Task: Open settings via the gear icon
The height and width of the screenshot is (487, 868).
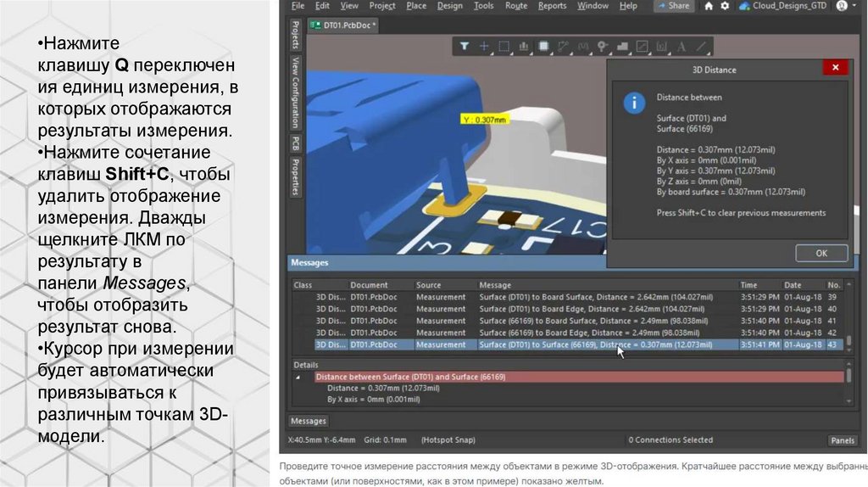Action: point(724,6)
